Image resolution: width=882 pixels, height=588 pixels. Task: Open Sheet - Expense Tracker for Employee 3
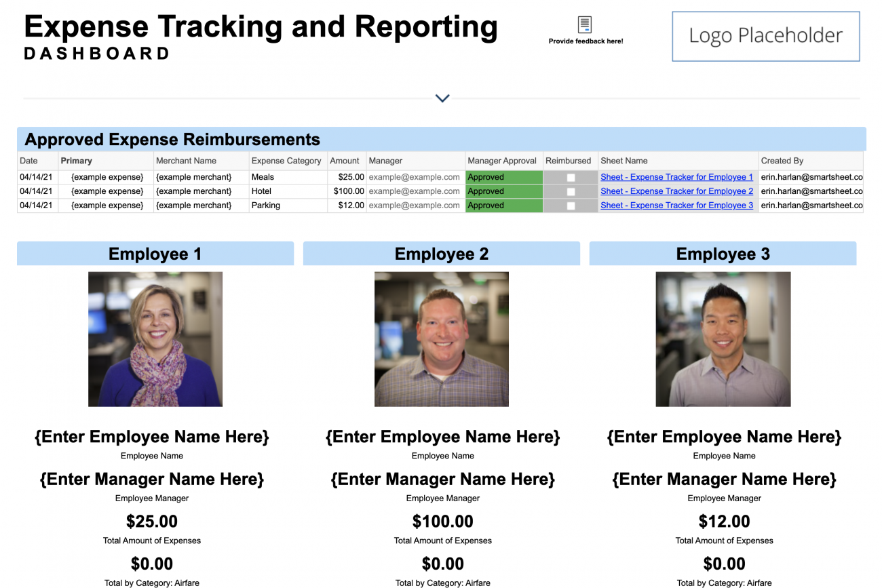(x=676, y=205)
